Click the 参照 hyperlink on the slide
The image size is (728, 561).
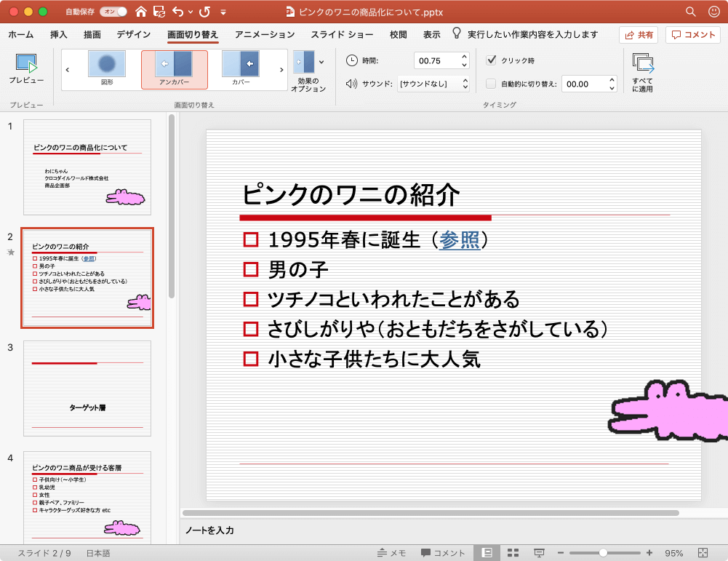click(x=460, y=240)
